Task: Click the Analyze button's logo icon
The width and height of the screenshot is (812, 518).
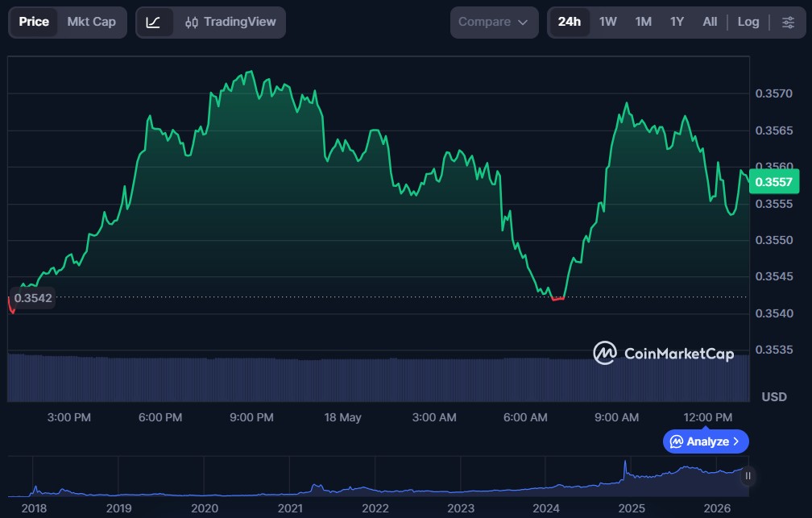Action: point(677,441)
